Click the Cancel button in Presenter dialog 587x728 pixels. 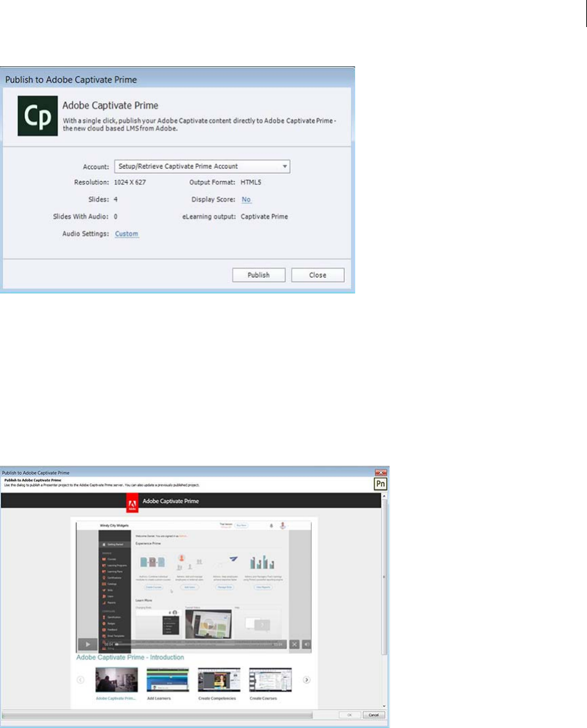click(x=374, y=715)
